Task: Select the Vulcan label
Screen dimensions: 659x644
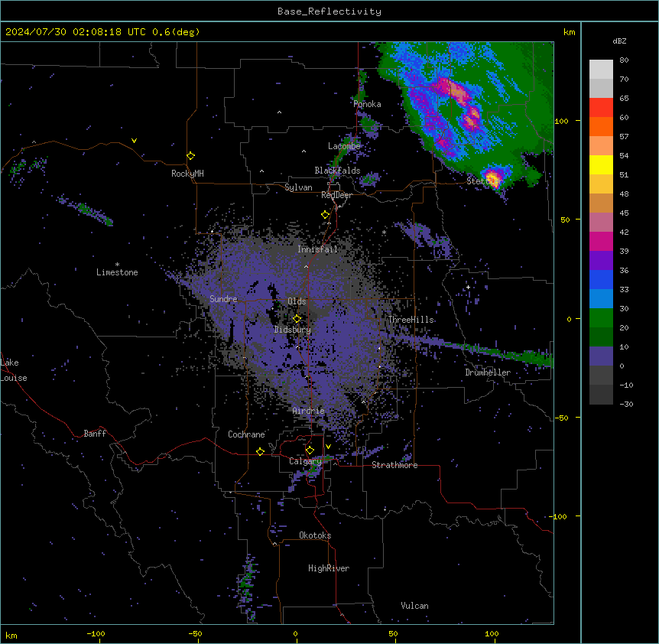Action: (x=414, y=606)
